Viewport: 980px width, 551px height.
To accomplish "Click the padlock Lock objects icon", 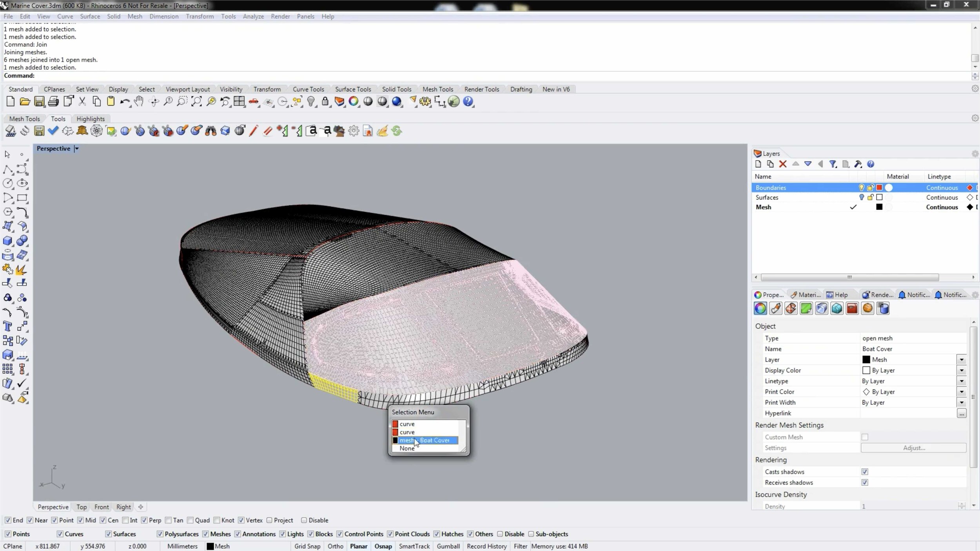I will tap(325, 101).
